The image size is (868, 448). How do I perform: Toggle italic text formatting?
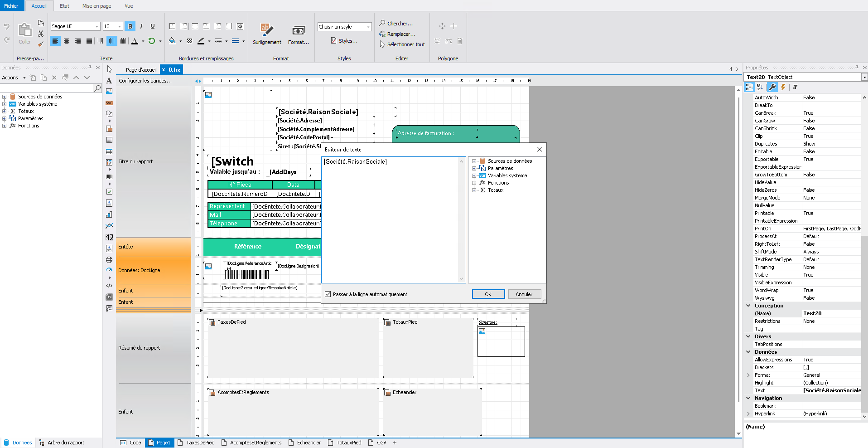click(141, 26)
